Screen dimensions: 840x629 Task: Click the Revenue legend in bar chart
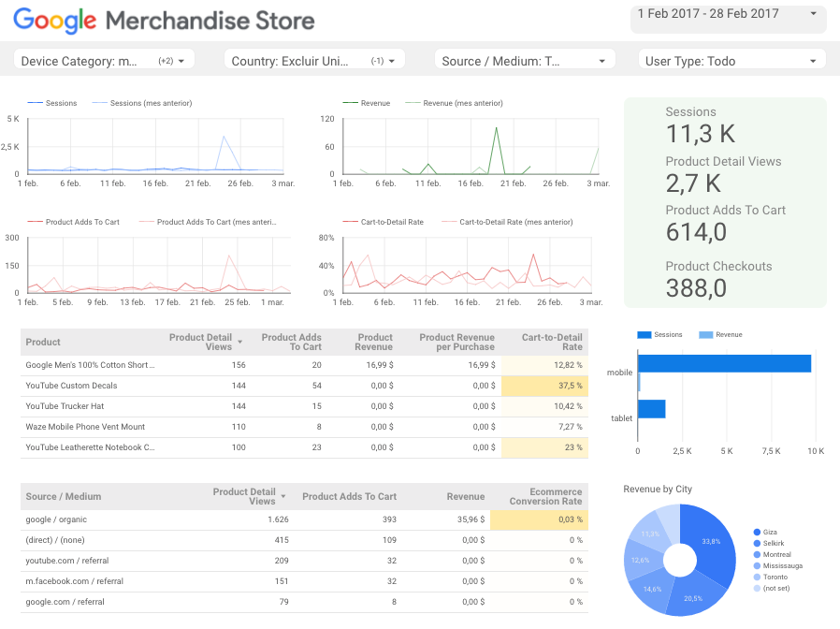coord(721,334)
